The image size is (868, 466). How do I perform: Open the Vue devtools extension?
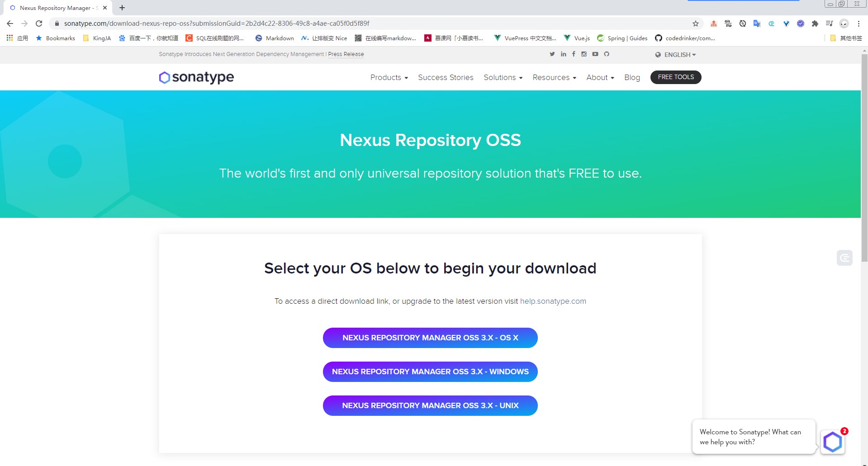click(786, 24)
